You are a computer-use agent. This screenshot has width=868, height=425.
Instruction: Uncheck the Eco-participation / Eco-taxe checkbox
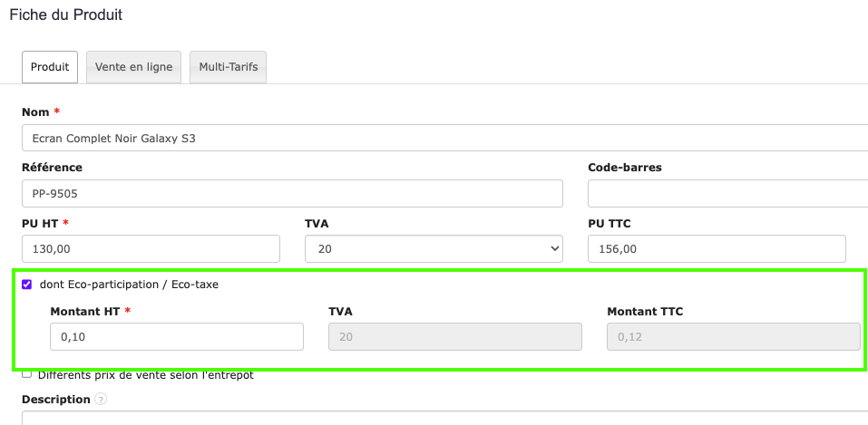click(x=27, y=285)
